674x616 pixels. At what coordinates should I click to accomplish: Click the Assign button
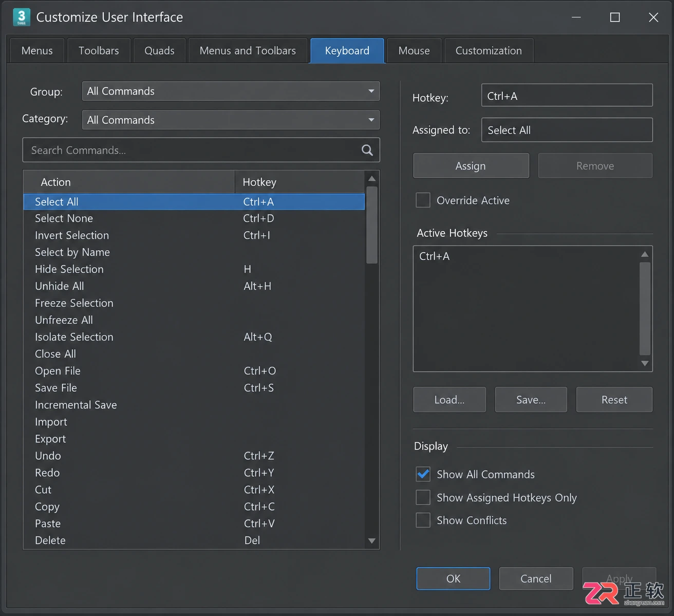coord(471,166)
